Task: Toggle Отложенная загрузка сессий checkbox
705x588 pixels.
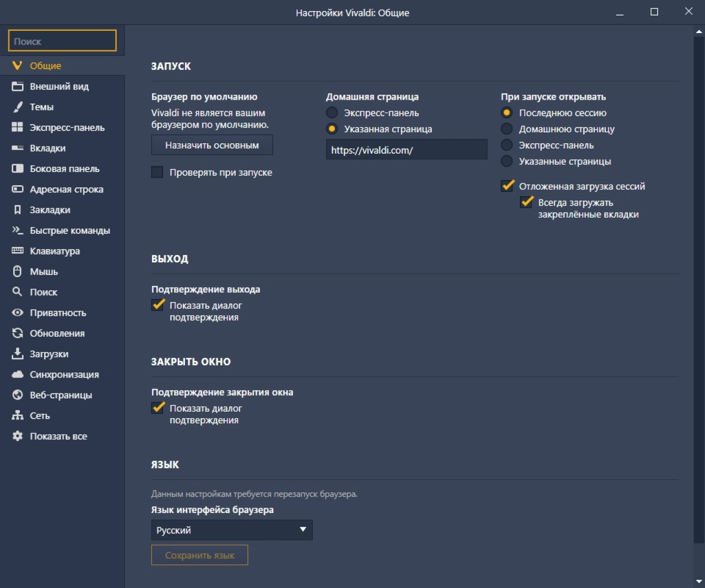Action: click(x=507, y=186)
